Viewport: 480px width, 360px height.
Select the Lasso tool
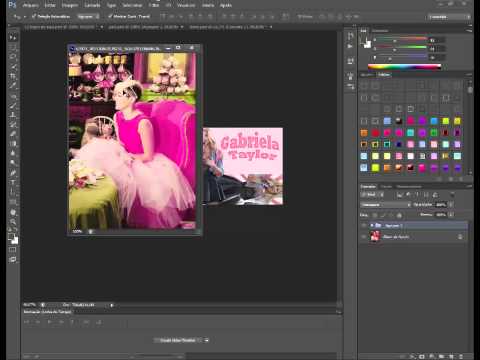click(13, 57)
